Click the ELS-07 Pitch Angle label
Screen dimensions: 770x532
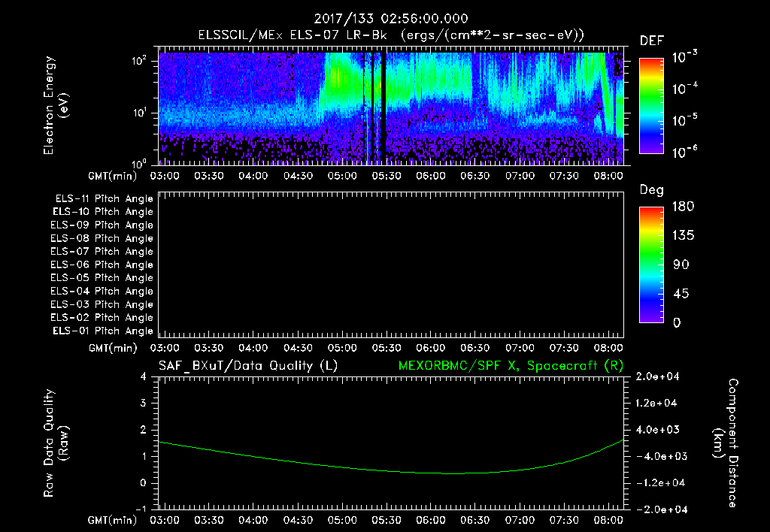coord(102,251)
